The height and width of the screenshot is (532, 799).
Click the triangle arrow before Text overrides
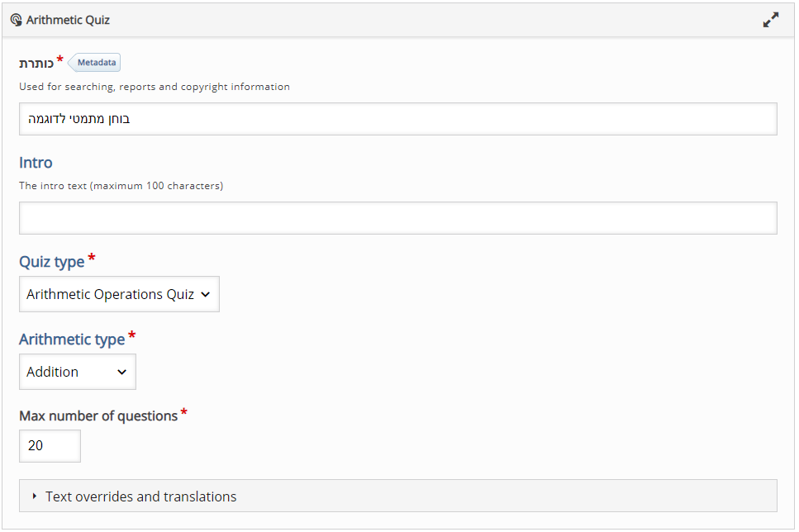coord(34,496)
